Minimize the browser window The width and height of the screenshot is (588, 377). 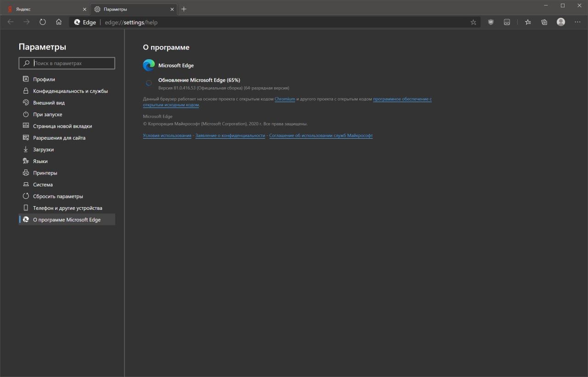(545, 6)
